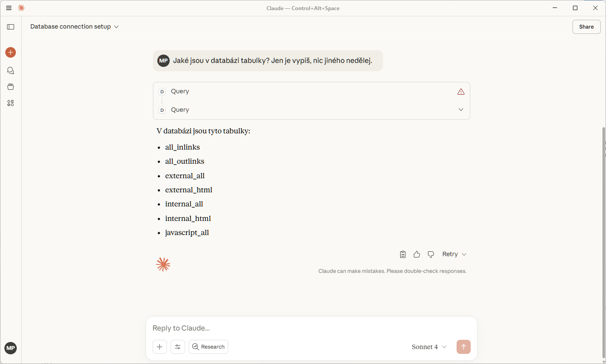Open the hamburger menu in title bar
This screenshot has width=606, height=364.
[x=9, y=8]
